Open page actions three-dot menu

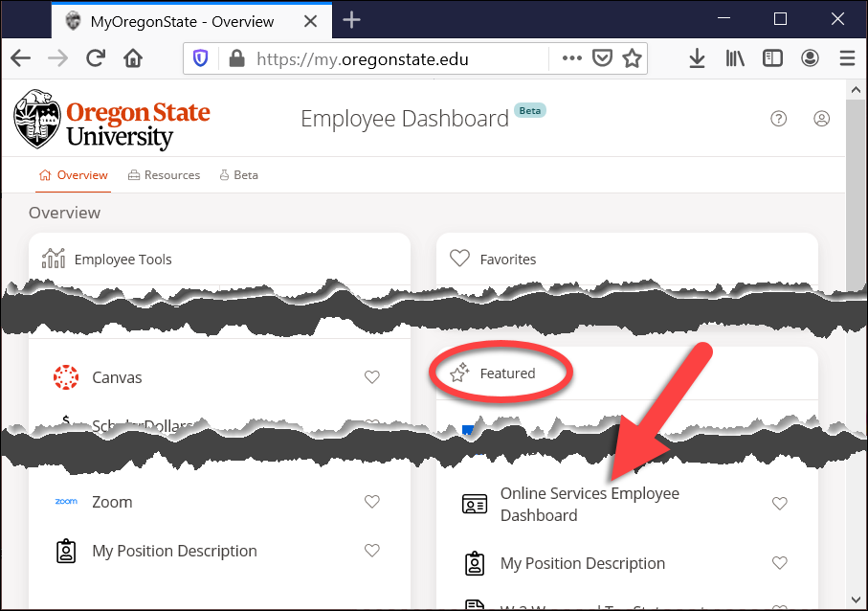tap(572, 57)
